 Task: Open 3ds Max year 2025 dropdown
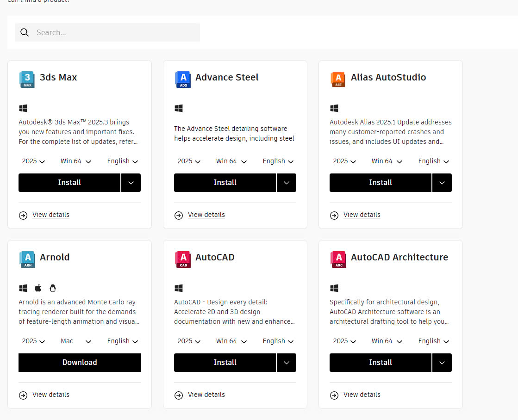(33, 161)
